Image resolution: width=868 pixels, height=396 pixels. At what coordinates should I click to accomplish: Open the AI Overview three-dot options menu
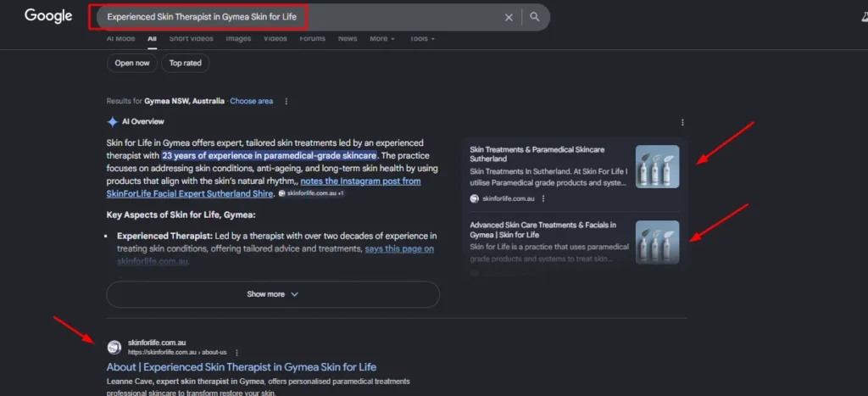click(682, 122)
